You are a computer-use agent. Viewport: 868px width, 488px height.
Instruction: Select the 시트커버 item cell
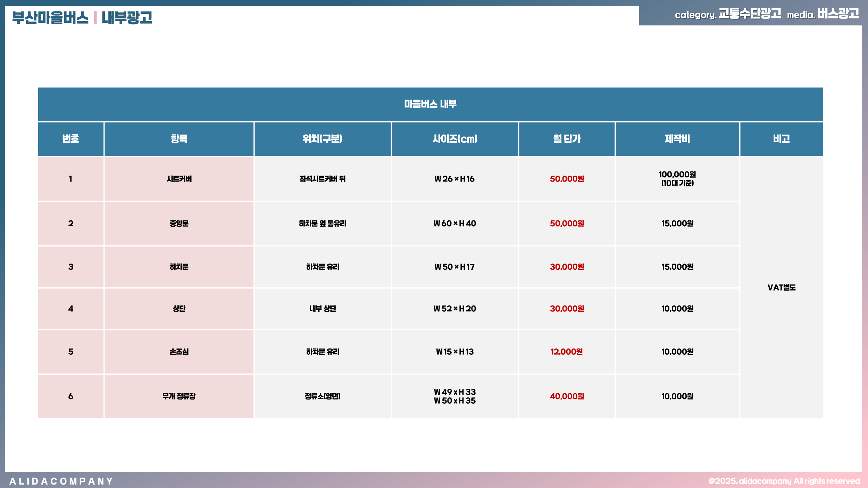[x=179, y=179]
